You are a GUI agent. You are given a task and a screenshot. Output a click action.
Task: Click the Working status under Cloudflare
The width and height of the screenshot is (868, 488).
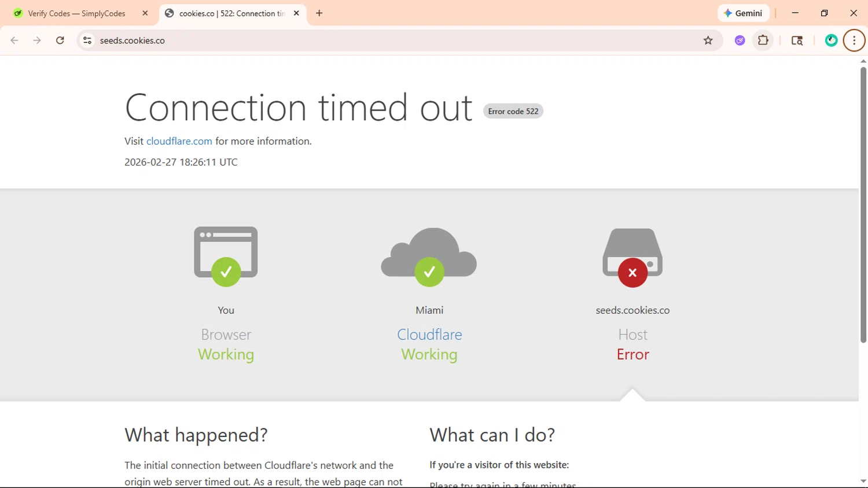point(429,354)
